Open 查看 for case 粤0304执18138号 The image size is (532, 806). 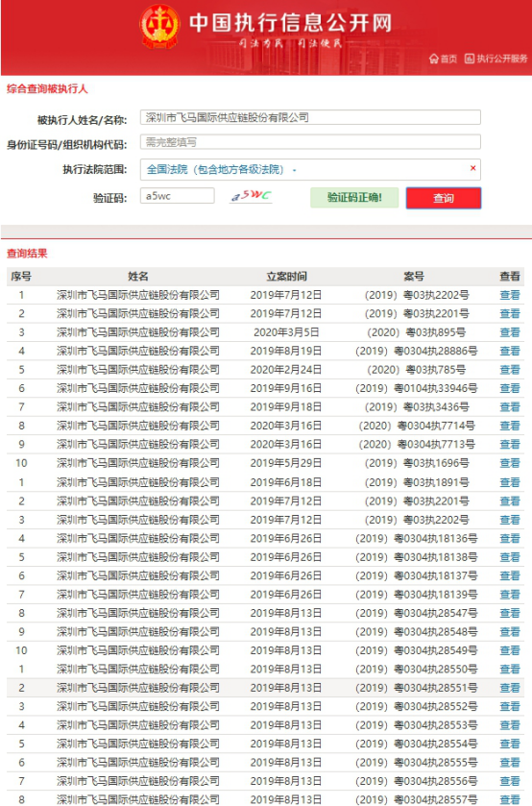click(510, 557)
